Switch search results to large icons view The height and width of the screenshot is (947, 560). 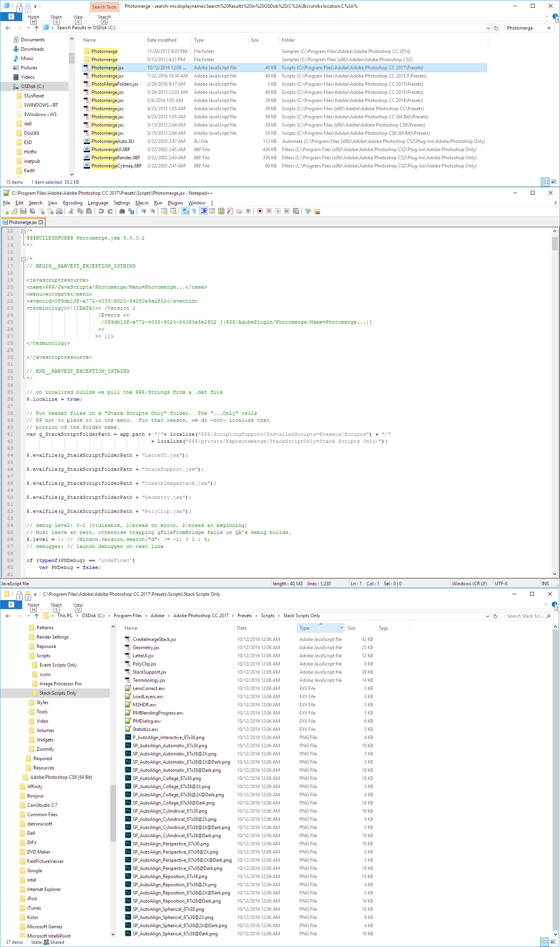[x=554, y=182]
